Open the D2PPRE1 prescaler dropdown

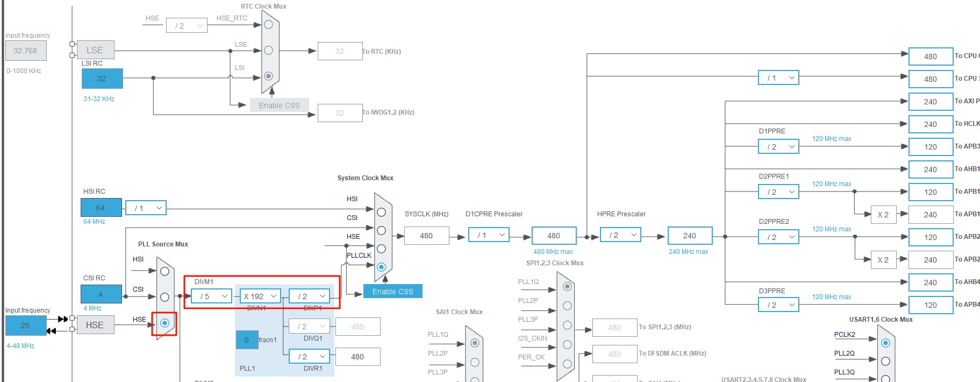(778, 192)
